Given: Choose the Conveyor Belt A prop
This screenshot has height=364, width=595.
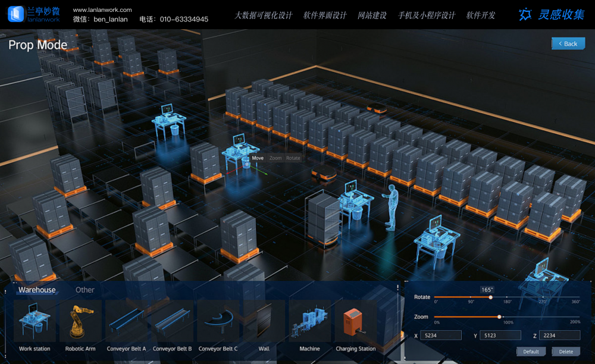Looking at the screenshot, I should [126, 321].
